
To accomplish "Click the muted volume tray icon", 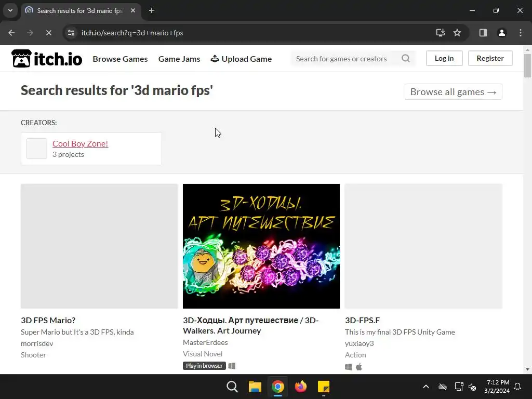I will 472,387.
